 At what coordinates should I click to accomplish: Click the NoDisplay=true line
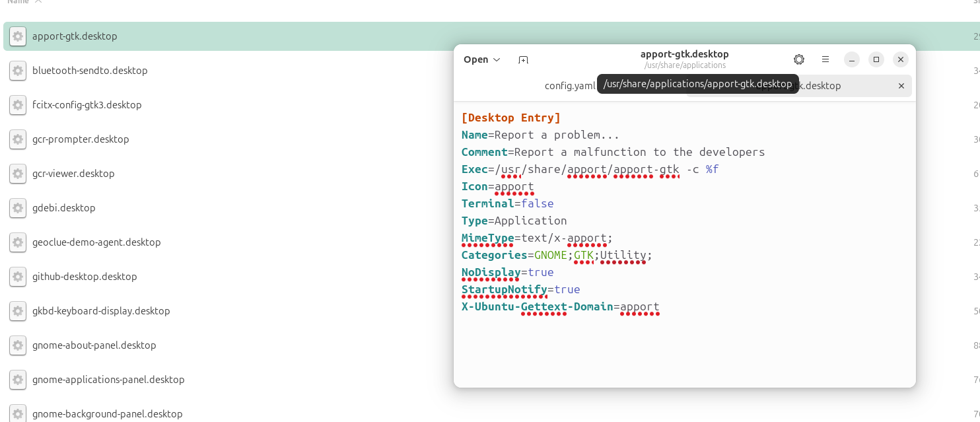(x=508, y=272)
